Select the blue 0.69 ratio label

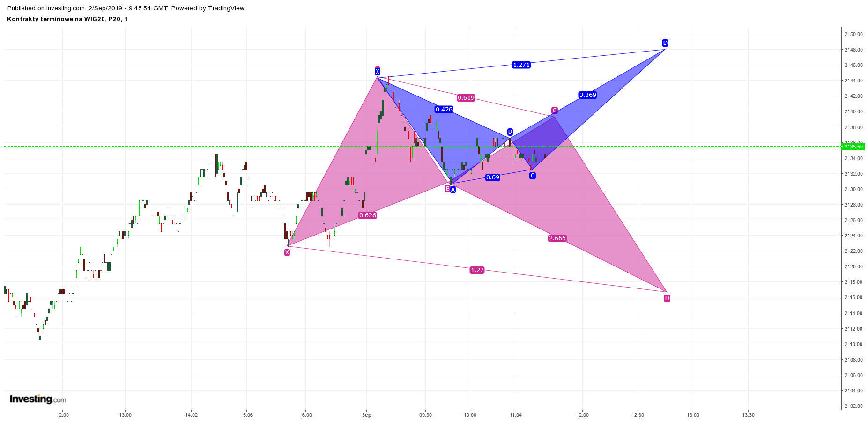tap(493, 177)
